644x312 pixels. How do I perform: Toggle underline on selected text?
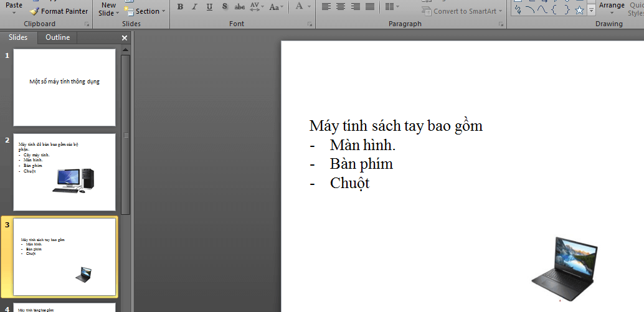click(x=209, y=7)
